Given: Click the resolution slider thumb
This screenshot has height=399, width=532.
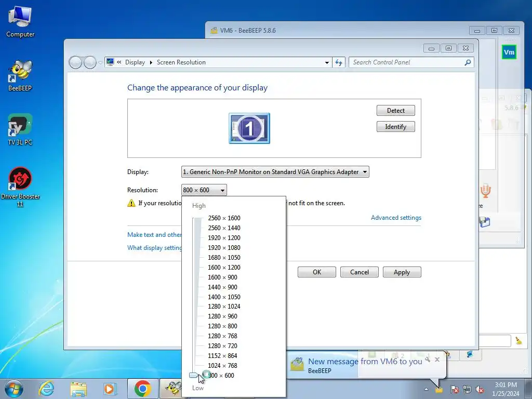Looking at the screenshot, I should (x=194, y=375).
